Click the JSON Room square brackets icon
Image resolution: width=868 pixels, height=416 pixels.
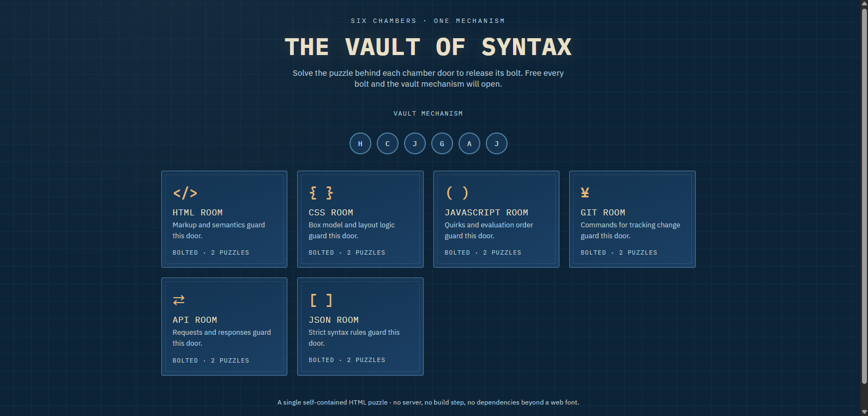pos(321,300)
